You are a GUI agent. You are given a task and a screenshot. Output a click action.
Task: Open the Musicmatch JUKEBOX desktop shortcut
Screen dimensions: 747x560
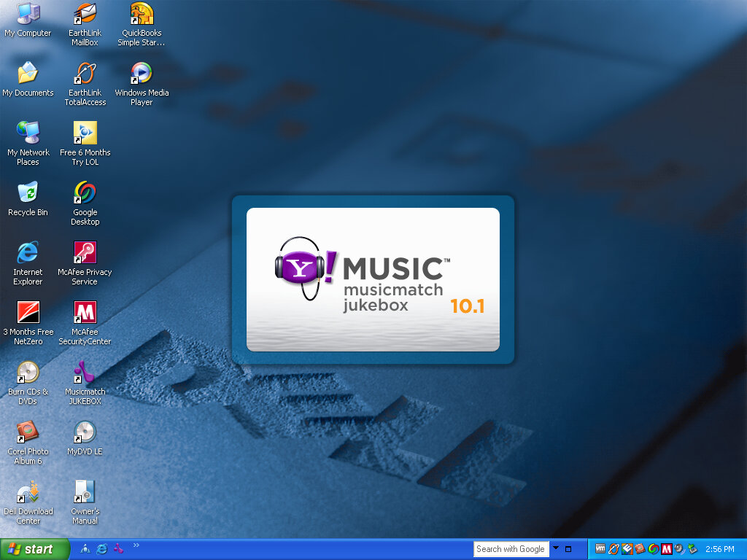coord(85,373)
